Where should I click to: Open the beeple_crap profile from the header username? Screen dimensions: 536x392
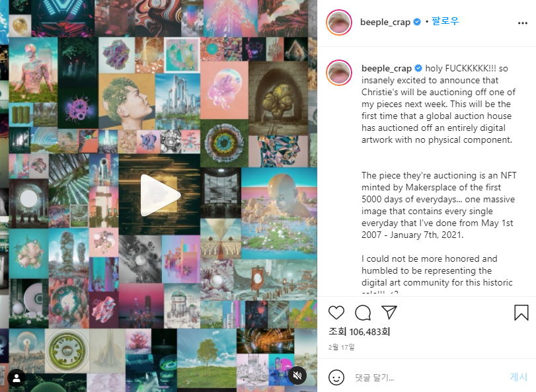(385, 22)
